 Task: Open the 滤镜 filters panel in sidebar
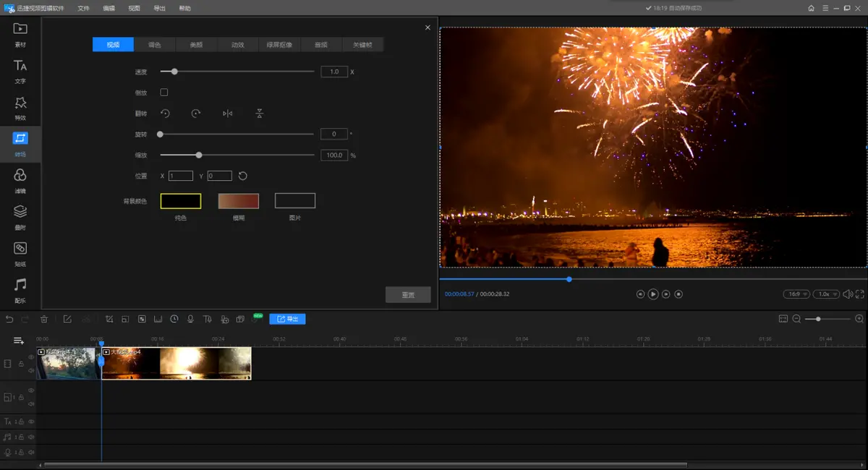(x=20, y=180)
